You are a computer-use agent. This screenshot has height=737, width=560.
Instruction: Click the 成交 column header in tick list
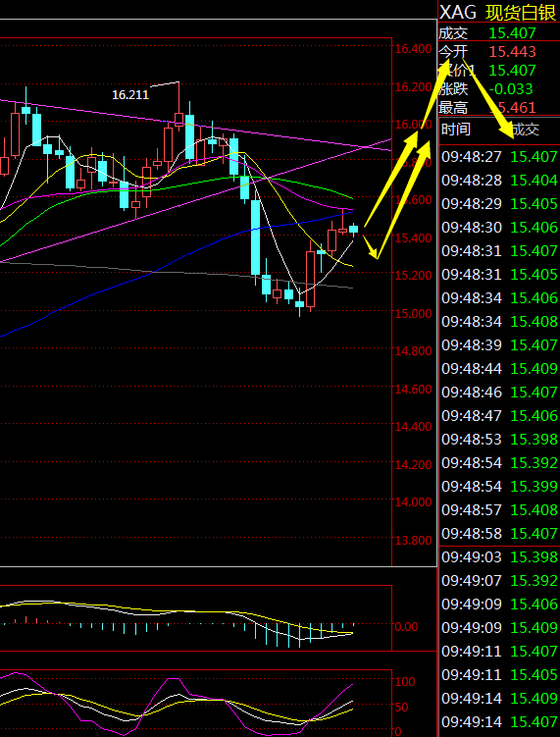525,130
